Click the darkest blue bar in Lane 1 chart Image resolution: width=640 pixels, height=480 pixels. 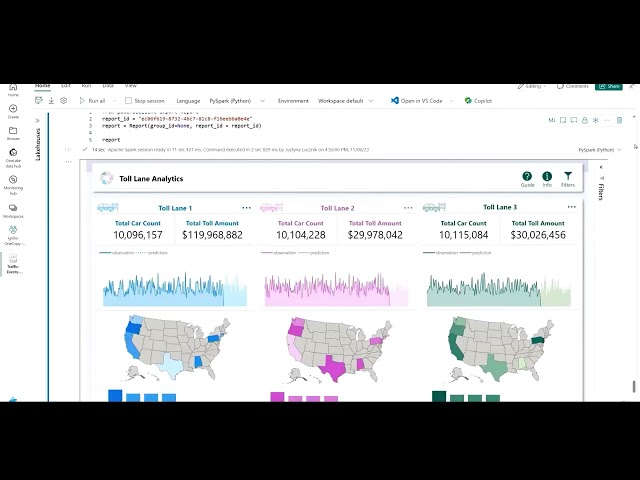(x=115, y=396)
